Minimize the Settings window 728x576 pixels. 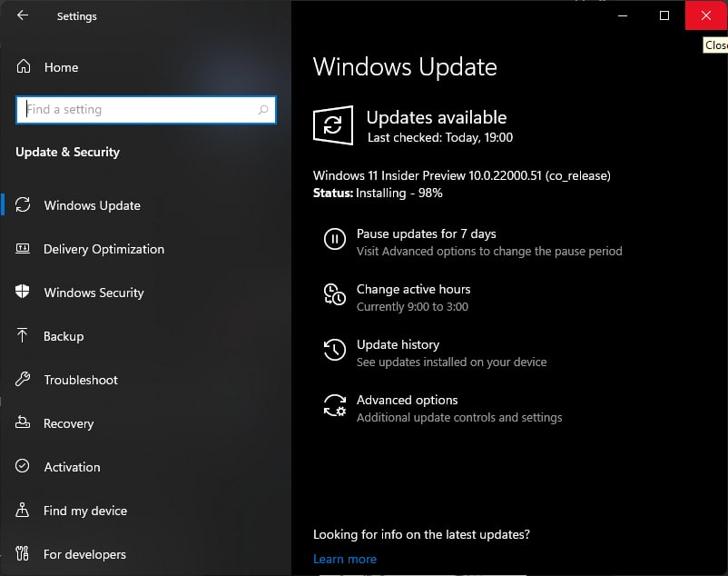tap(623, 15)
